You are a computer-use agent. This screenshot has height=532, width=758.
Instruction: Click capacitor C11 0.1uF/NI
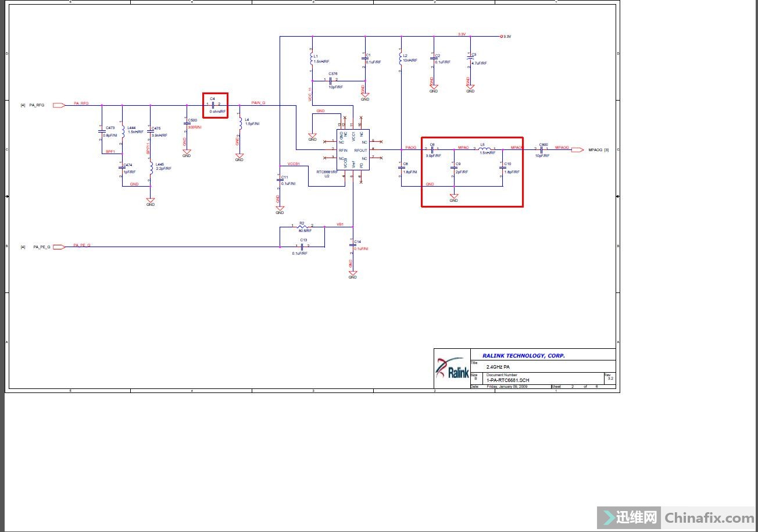pyautogui.click(x=280, y=180)
